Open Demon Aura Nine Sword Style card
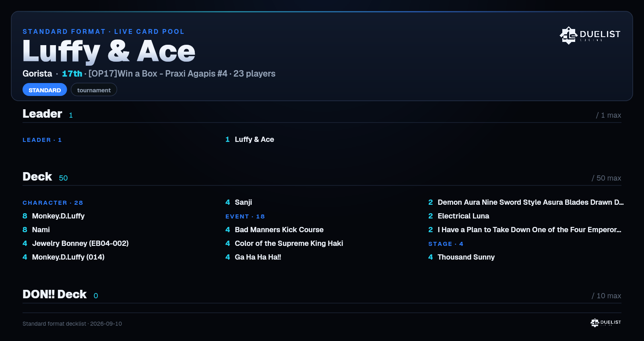 coord(526,202)
